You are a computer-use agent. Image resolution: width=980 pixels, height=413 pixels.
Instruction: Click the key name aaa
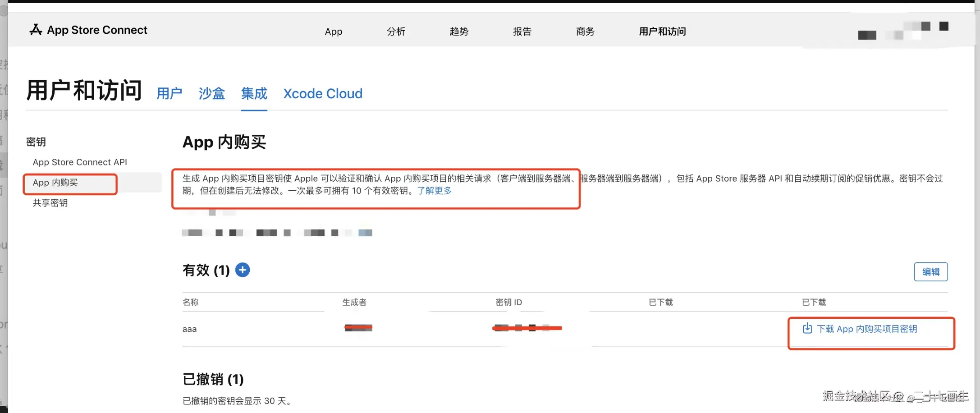click(189, 329)
